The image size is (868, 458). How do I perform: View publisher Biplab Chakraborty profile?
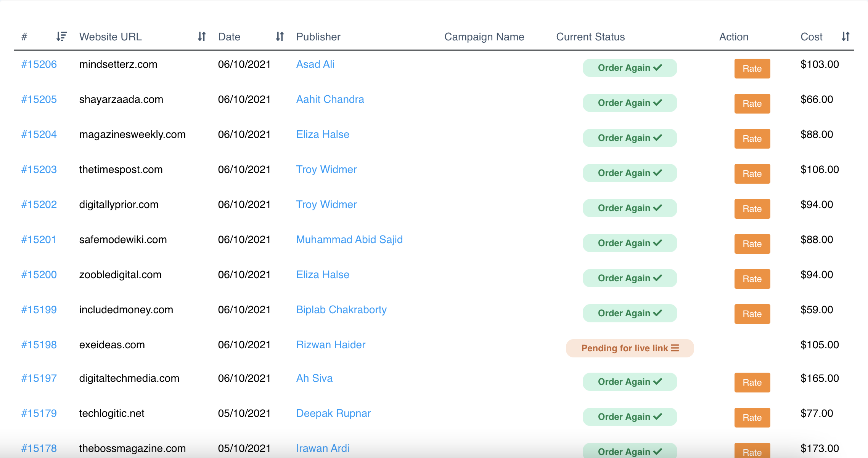(x=341, y=309)
